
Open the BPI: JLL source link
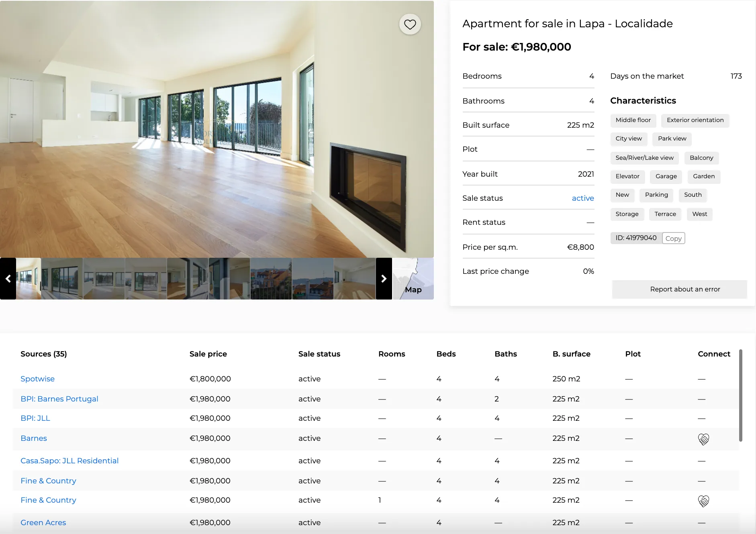tap(35, 418)
